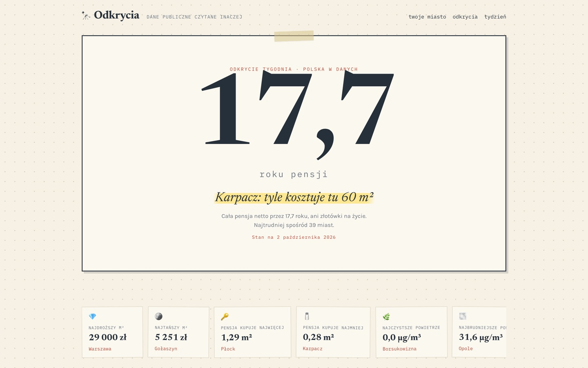This screenshot has height=368, width=588.
Task: Click "Najtrudniej spośród 39 miast." line
Action: 294,225
